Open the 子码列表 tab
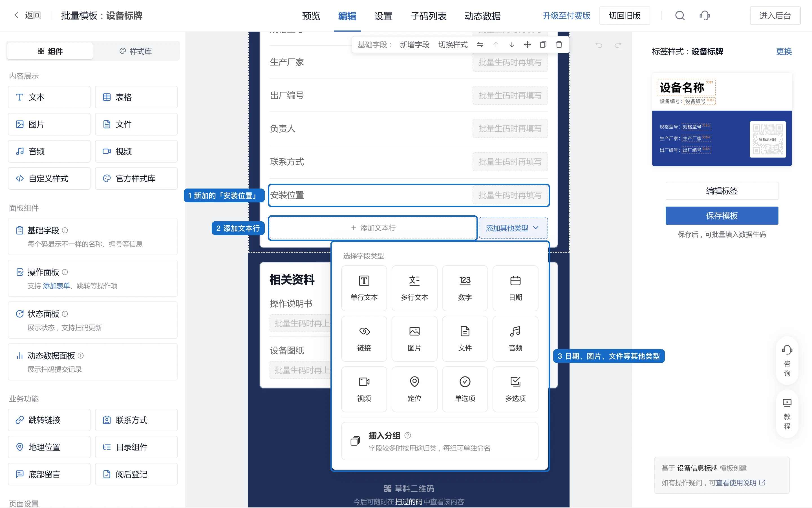 (429, 16)
